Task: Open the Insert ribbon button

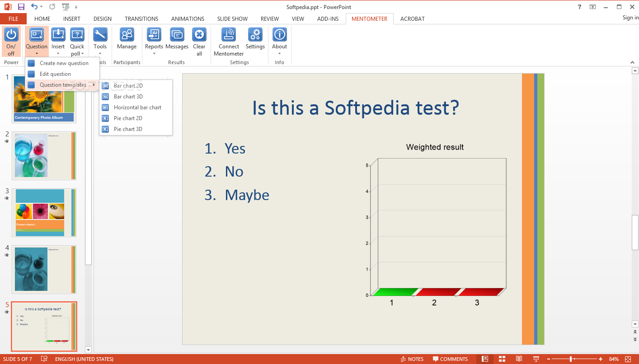Action: pyautogui.click(x=58, y=42)
